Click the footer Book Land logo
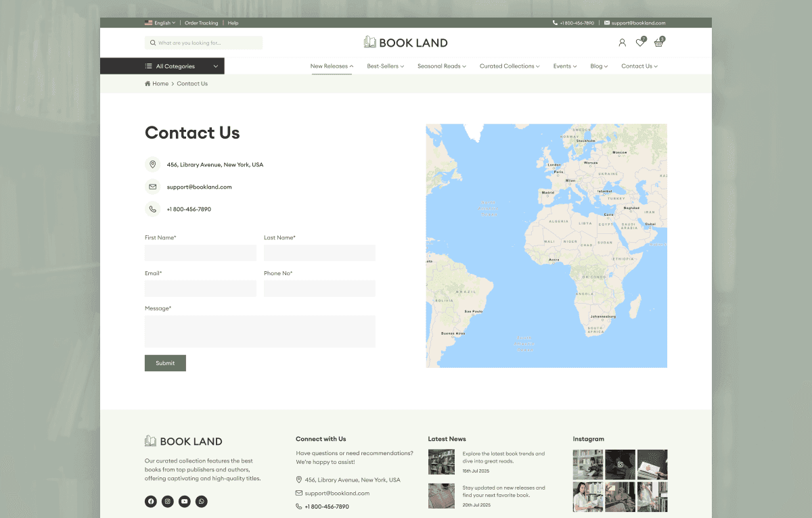Image resolution: width=812 pixels, height=518 pixels. point(183,441)
